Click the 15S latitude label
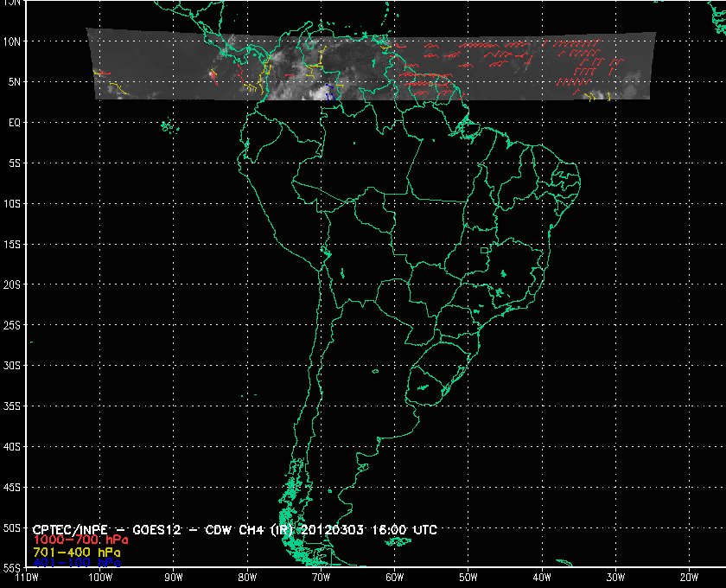This screenshot has width=726, height=588. click(12, 244)
